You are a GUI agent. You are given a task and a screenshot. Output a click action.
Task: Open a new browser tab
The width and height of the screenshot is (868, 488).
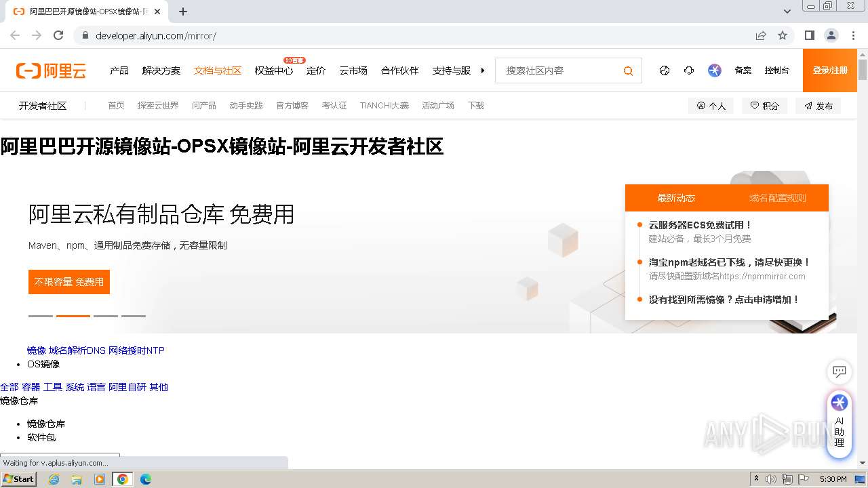tap(183, 12)
